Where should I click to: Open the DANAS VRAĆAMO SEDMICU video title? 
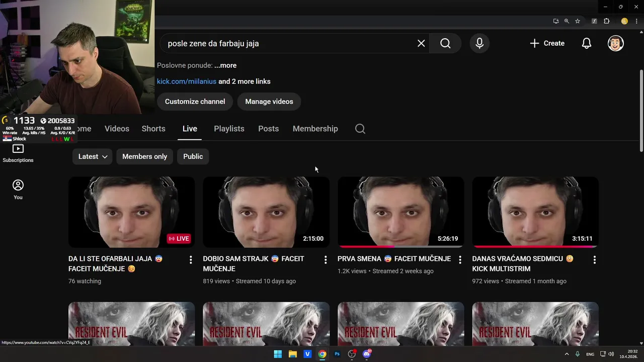523,264
